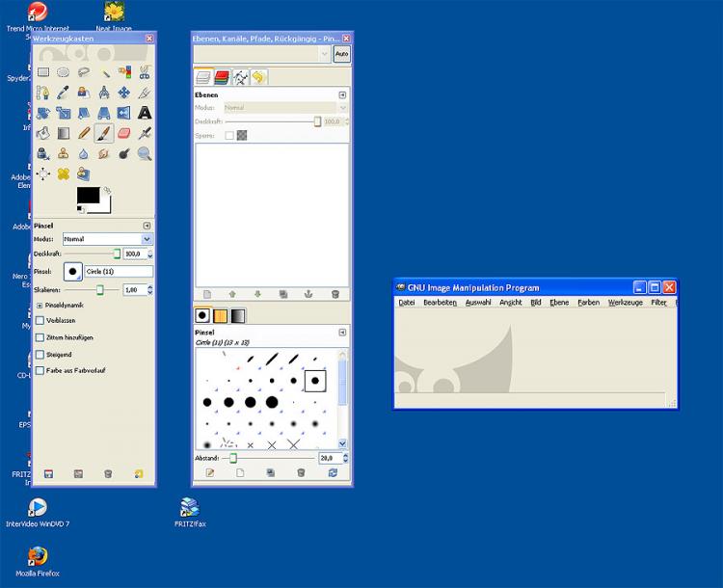Expand the Pinseldynamik section
723x588 pixels.
coord(40,305)
